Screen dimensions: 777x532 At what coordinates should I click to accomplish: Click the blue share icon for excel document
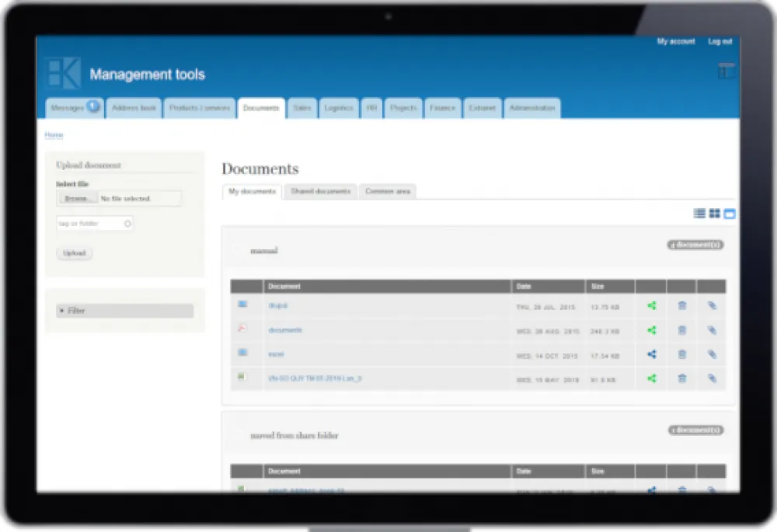click(x=652, y=354)
